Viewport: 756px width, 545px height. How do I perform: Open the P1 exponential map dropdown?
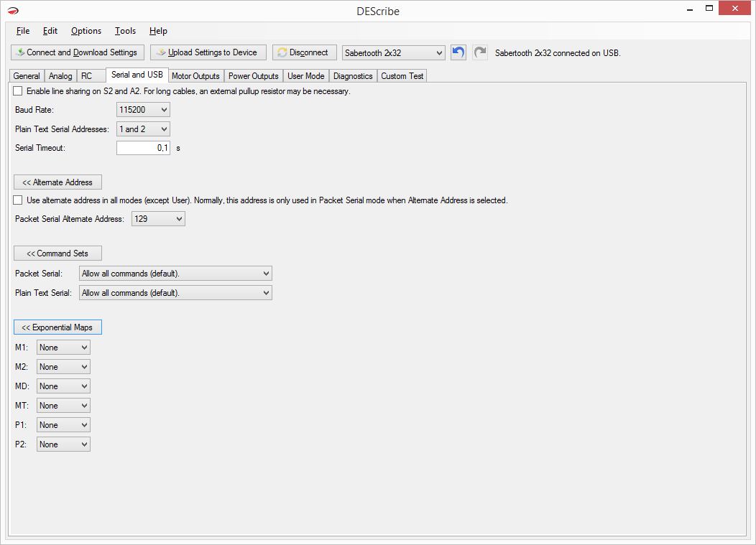coord(63,425)
